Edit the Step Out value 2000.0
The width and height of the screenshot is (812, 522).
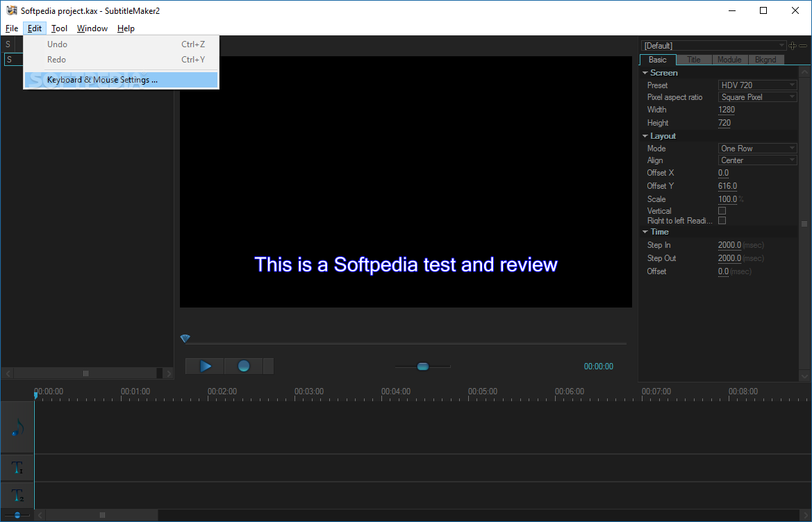[729, 258]
